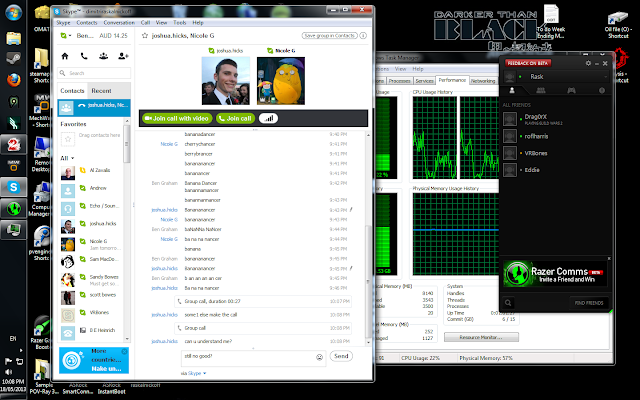Click the Skype contact search field

[x=94, y=73]
